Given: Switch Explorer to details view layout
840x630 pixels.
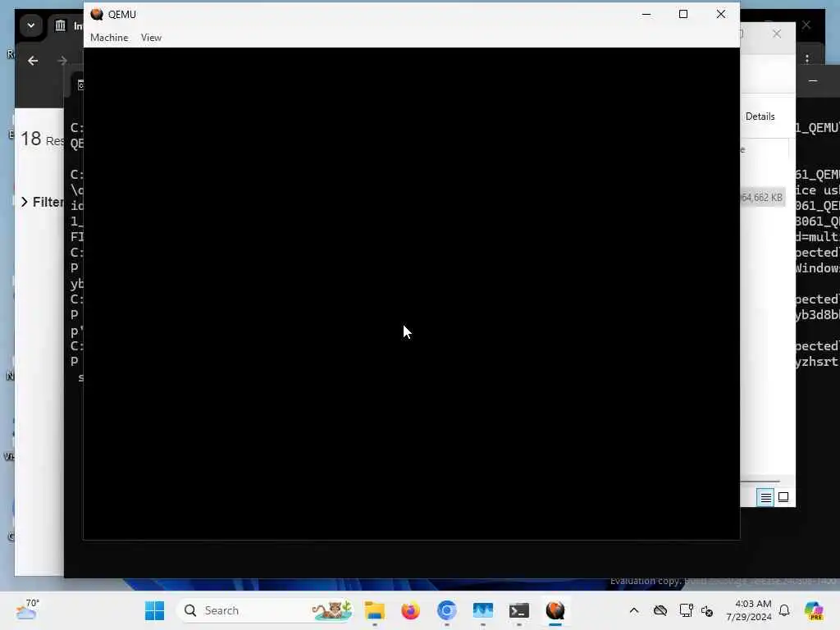Looking at the screenshot, I should [x=766, y=497].
